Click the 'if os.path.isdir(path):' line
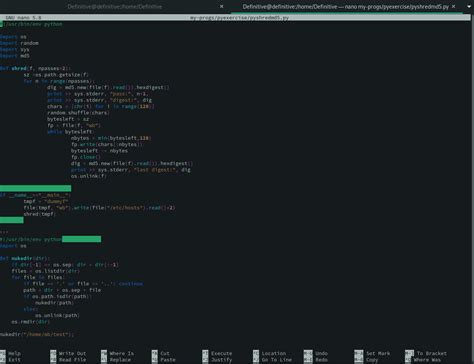This screenshot has width=474, height=364. click(x=57, y=296)
